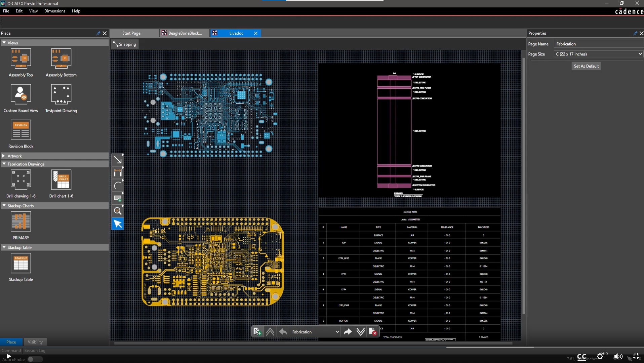The height and width of the screenshot is (363, 644).
Task: Pick the PRIMARY stackup chart icon
Action: [x=21, y=221]
